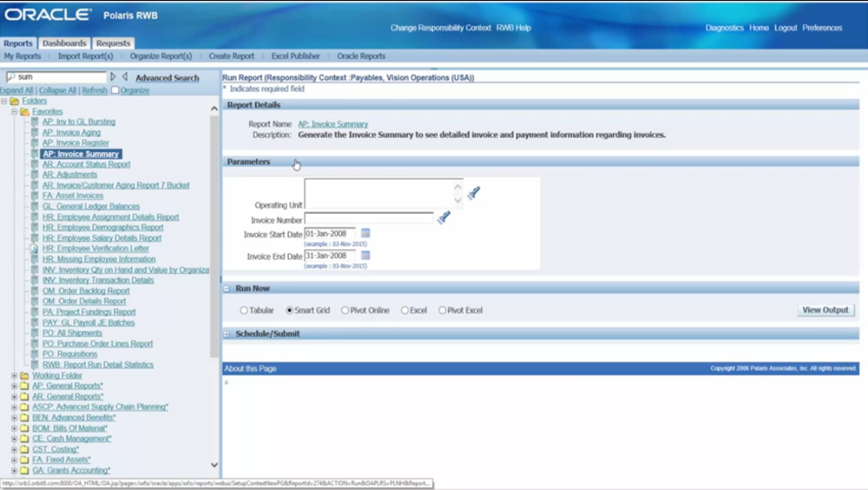Image resolution: width=868 pixels, height=490 pixels.
Task: Select the Smart Grid radio button
Action: click(290, 310)
